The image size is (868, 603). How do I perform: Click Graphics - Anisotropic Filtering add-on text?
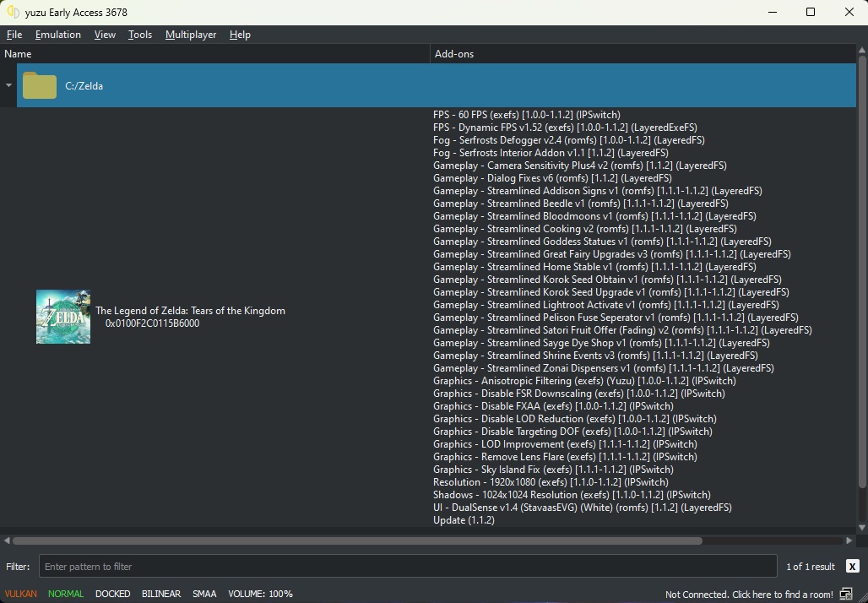584,381
